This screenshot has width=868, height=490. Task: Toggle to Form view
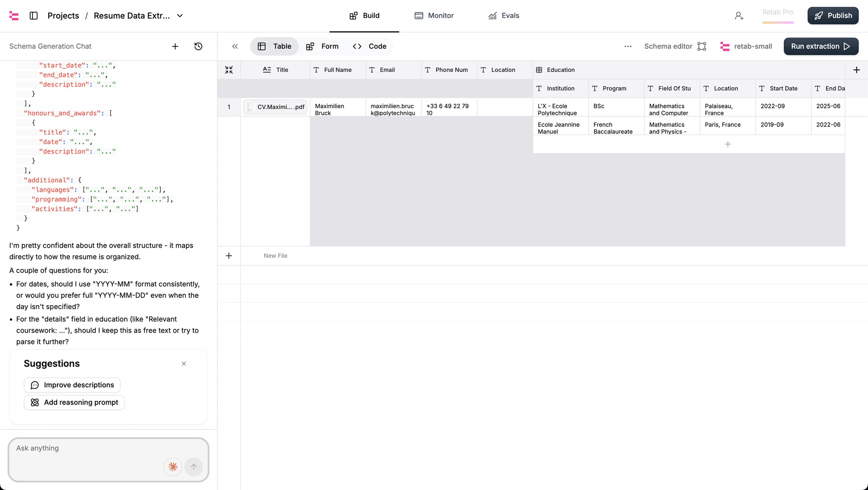coord(322,46)
